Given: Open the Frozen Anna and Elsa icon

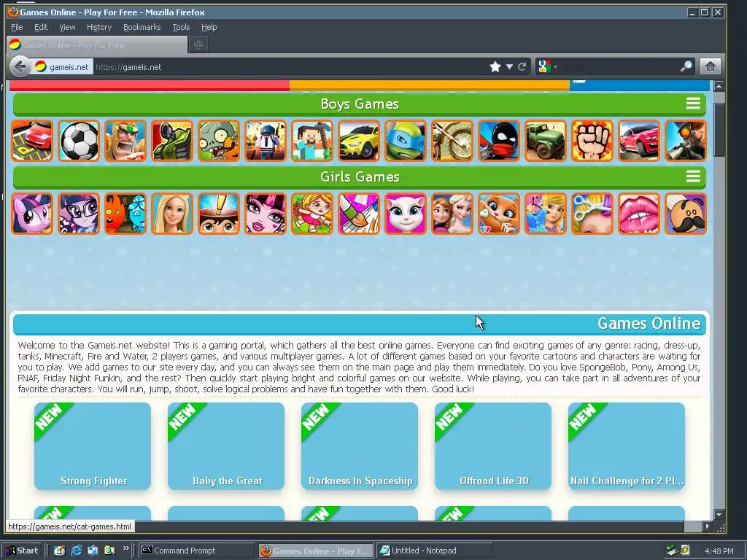Looking at the screenshot, I should point(452,214).
